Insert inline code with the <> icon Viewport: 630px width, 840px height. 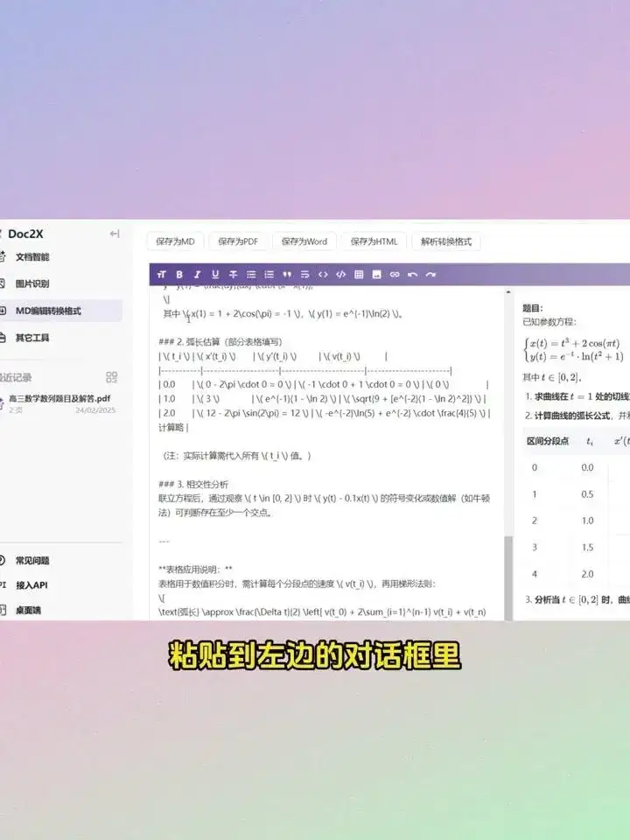pyautogui.click(x=323, y=274)
